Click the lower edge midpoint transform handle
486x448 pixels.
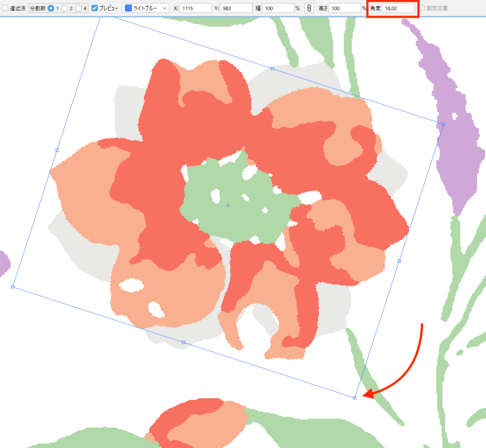click(184, 342)
